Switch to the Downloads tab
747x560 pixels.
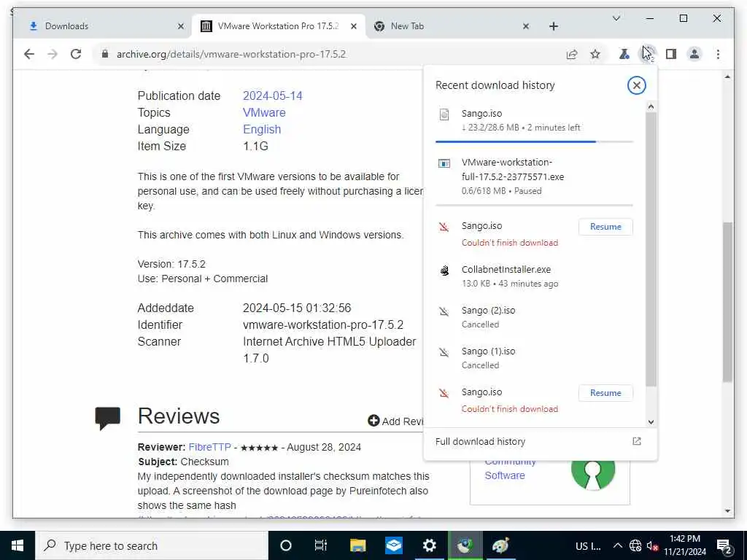[102, 26]
